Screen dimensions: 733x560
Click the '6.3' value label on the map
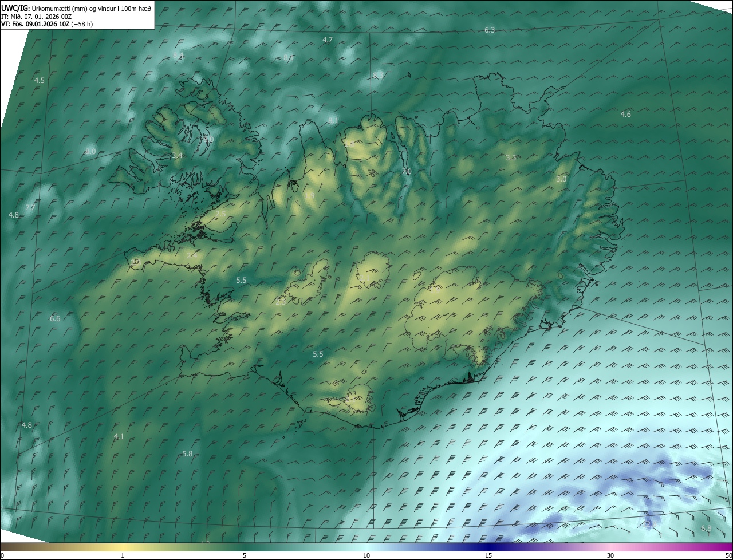[x=490, y=30]
